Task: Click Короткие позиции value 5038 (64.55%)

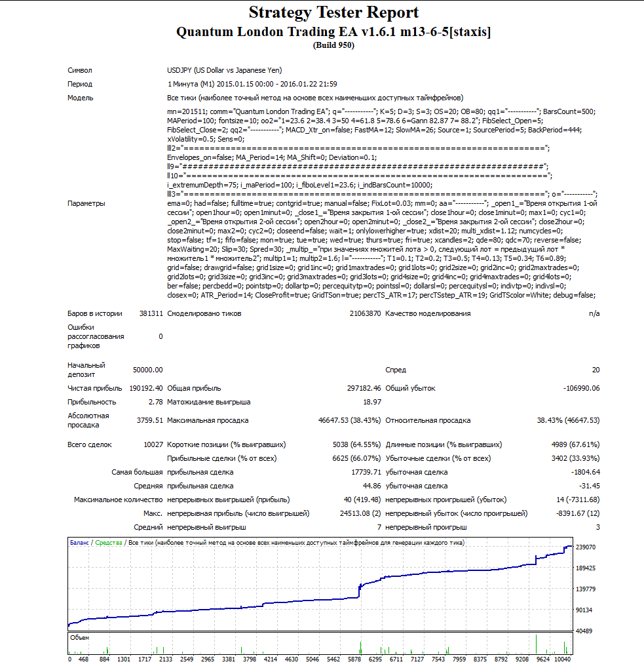Action: coord(356,444)
